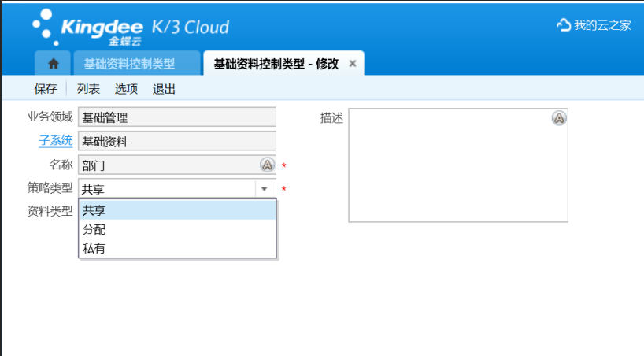Close the 基础资料控制类型 - 修改 tab
The width and height of the screenshot is (644, 356).
pyautogui.click(x=352, y=64)
